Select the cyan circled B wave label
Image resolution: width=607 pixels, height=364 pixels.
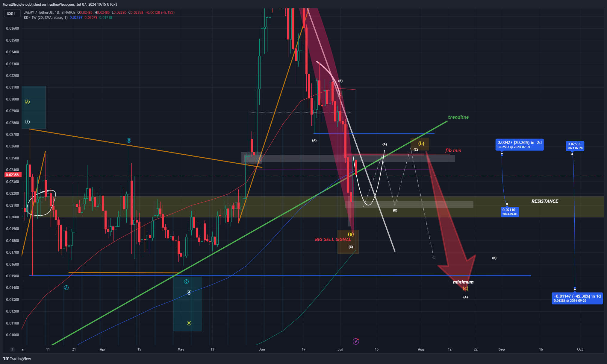(129, 140)
